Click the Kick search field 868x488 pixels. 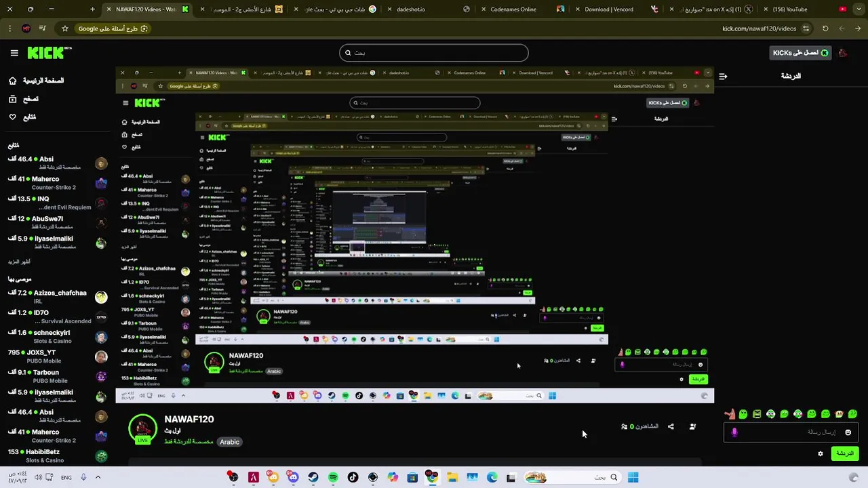[x=434, y=53]
